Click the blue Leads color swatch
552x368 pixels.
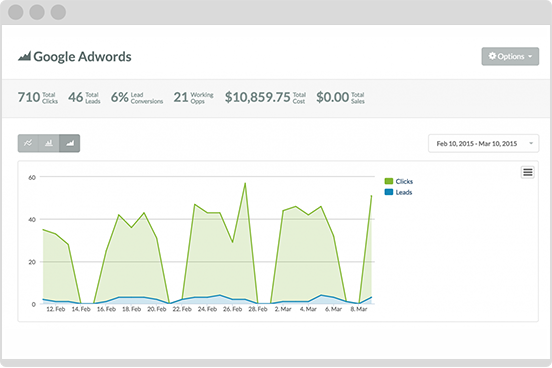coord(389,192)
